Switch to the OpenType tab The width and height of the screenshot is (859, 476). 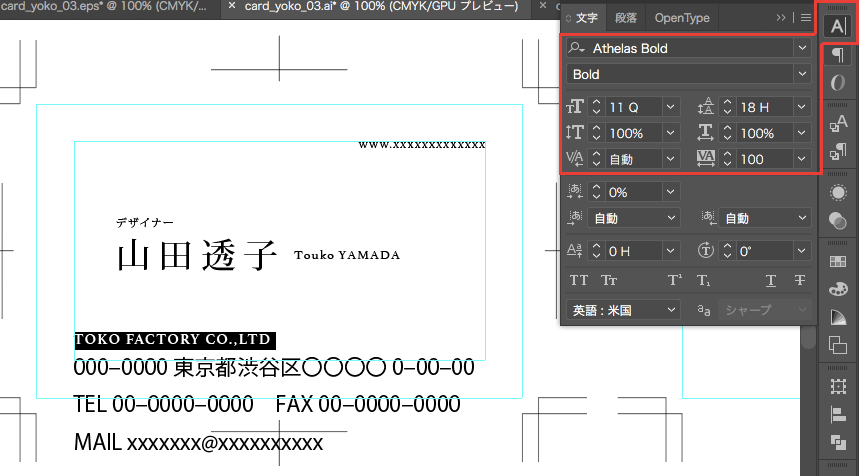coord(682,18)
